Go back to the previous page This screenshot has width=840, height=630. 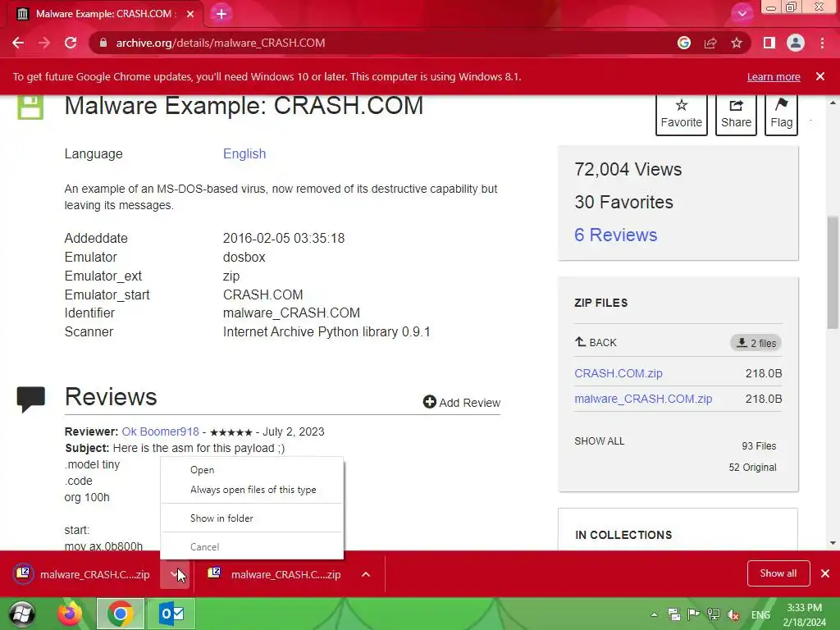coord(18,43)
